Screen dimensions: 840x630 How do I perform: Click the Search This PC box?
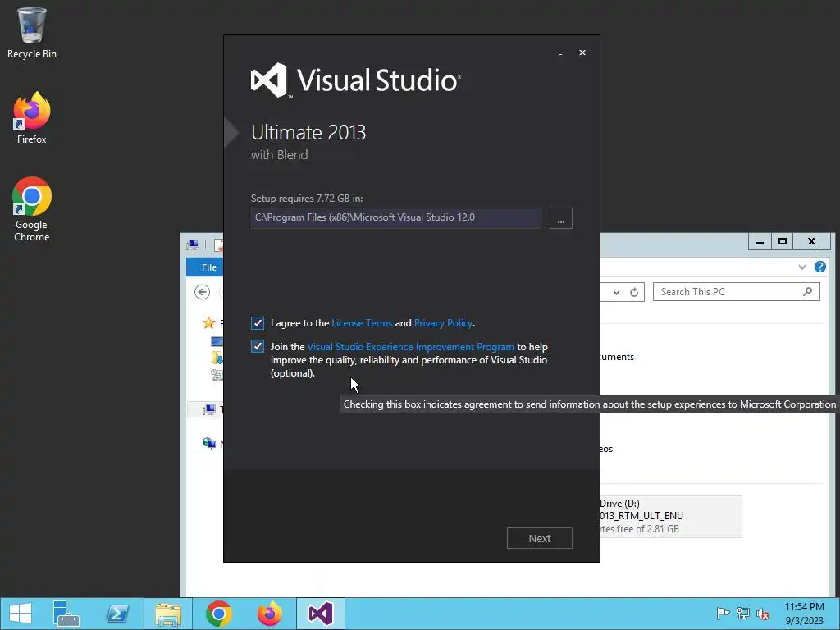(736, 292)
